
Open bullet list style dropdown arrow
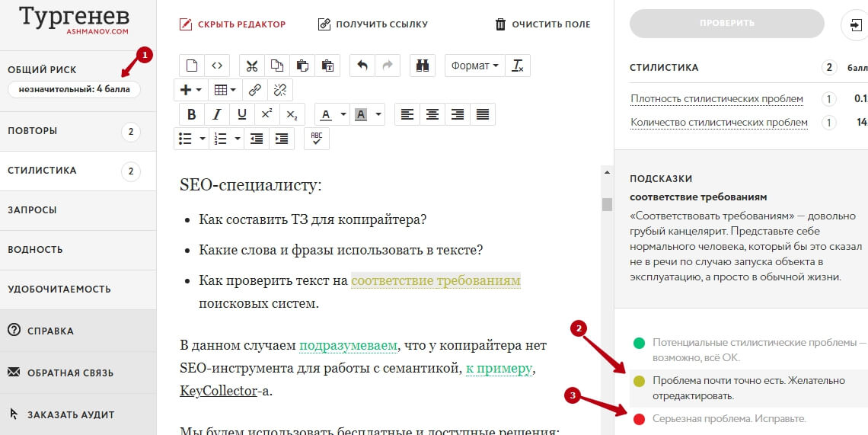(203, 139)
